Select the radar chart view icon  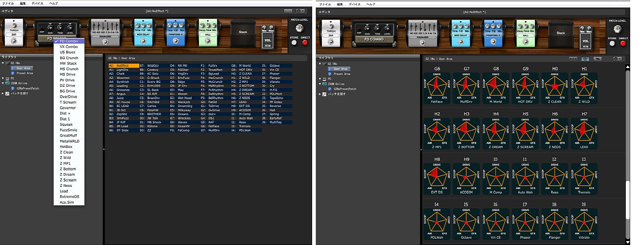585,58
